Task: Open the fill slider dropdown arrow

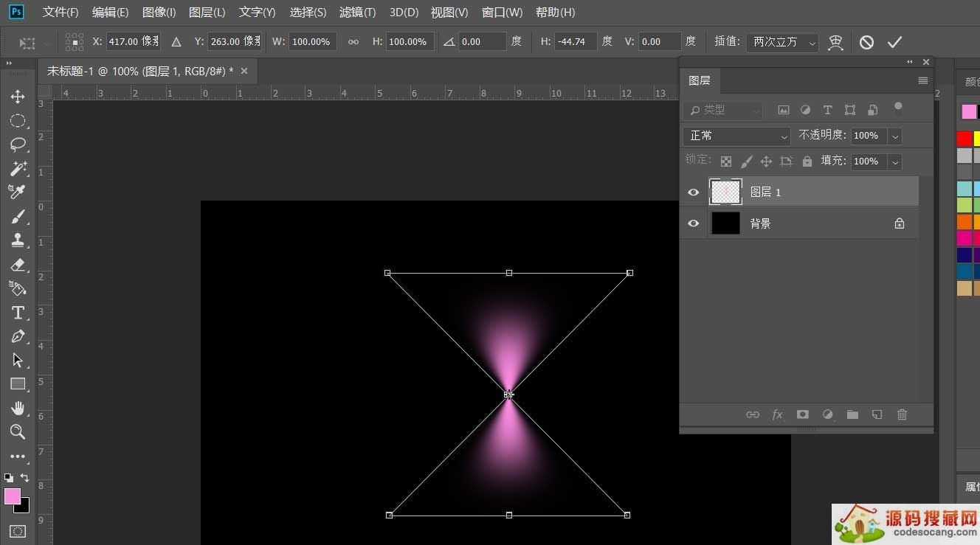Action: tap(895, 162)
